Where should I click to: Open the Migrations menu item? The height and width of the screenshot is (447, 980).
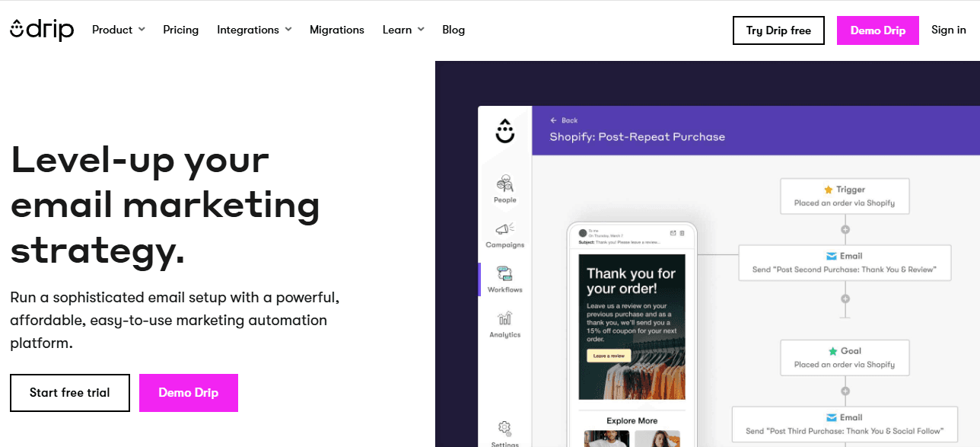[337, 30]
